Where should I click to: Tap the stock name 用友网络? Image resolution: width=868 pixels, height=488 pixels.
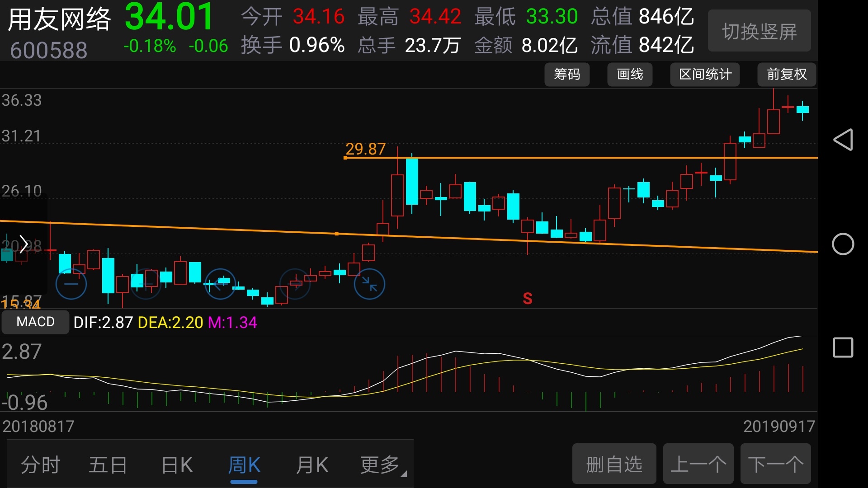(59, 19)
